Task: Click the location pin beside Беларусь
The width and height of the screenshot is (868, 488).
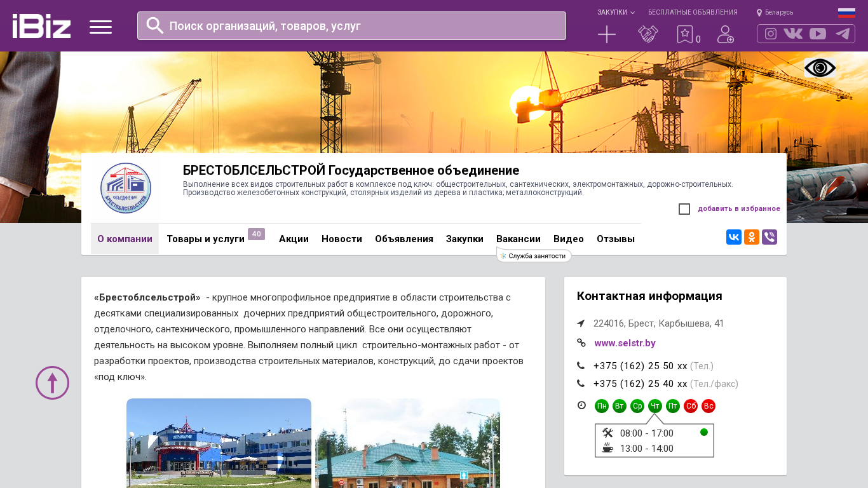Action: (759, 13)
